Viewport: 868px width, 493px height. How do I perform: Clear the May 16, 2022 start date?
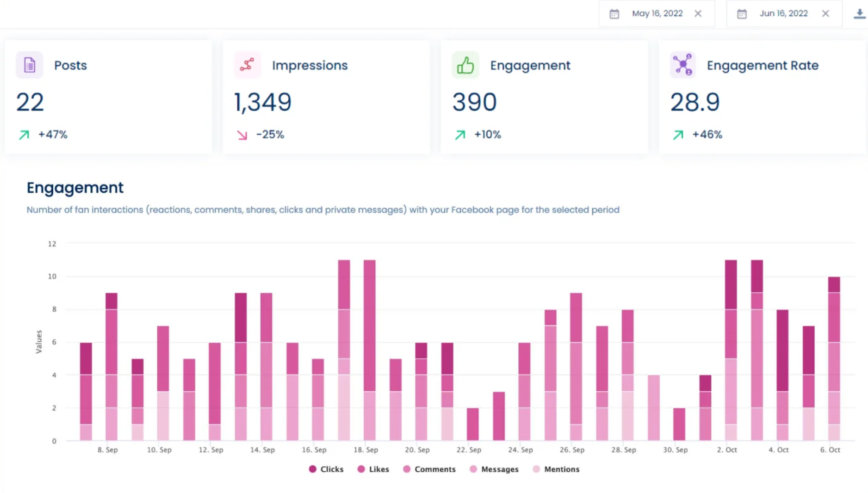tap(698, 13)
